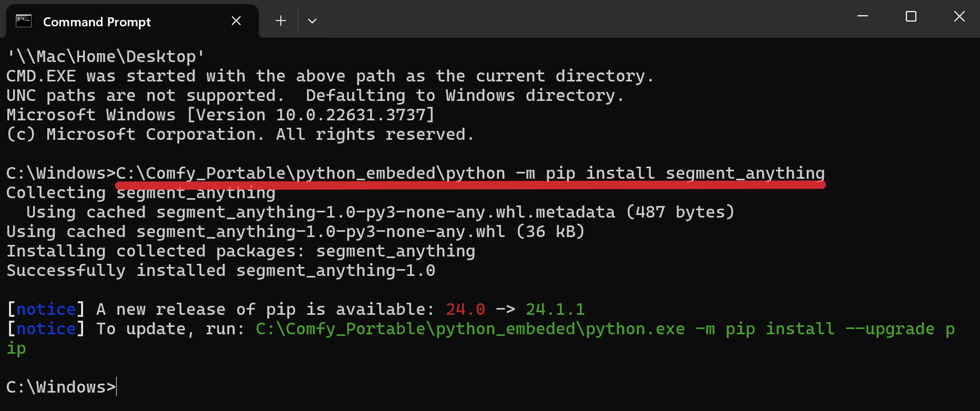Click the blinking cursor at the final C:\Windows> prompt
The height and width of the screenshot is (411, 980).
(117, 387)
